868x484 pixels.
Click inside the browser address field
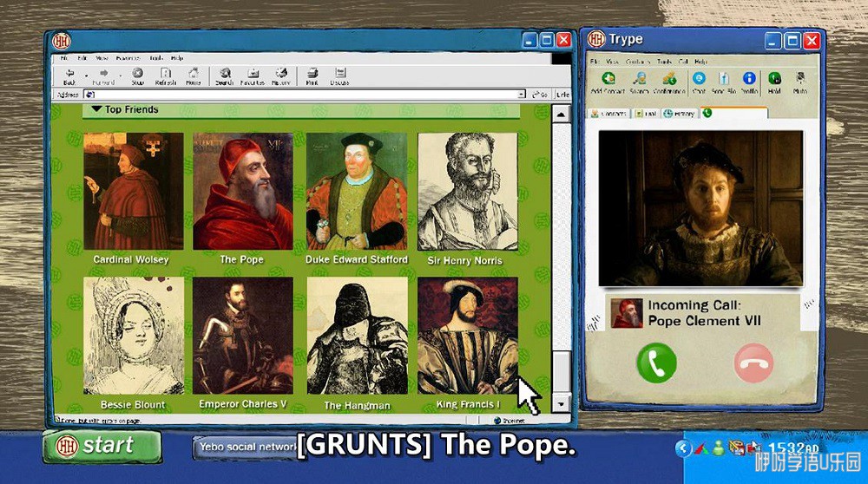tap(305, 95)
